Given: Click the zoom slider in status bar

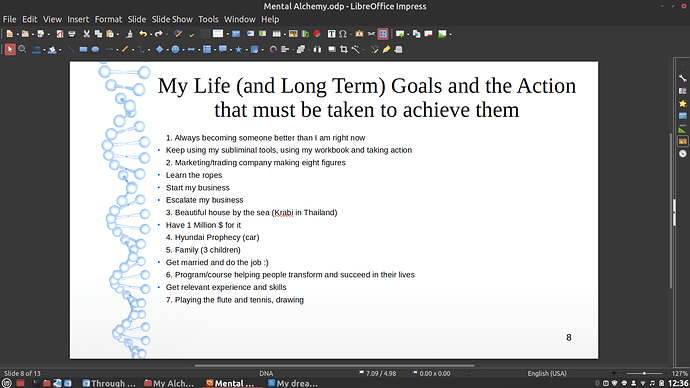Looking at the screenshot, I should [644, 373].
